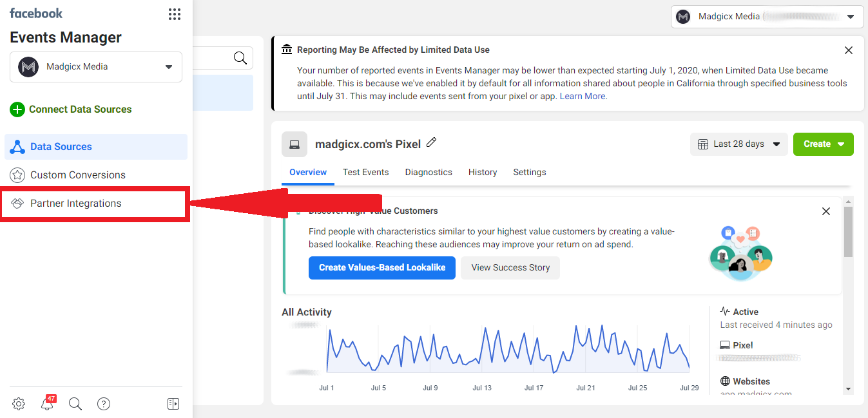Click the Facebook logo
The height and width of the screenshot is (418, 868).
coord(36,13)
